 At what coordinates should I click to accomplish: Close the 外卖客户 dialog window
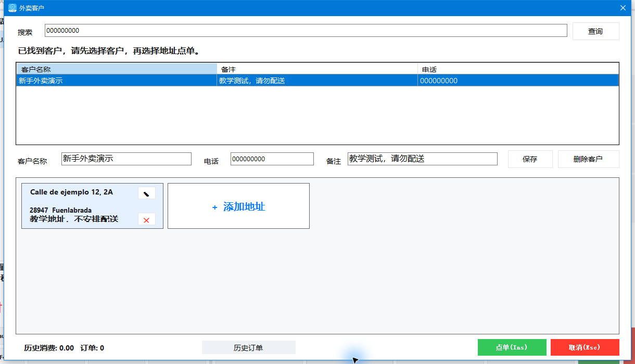coord(623,8)
